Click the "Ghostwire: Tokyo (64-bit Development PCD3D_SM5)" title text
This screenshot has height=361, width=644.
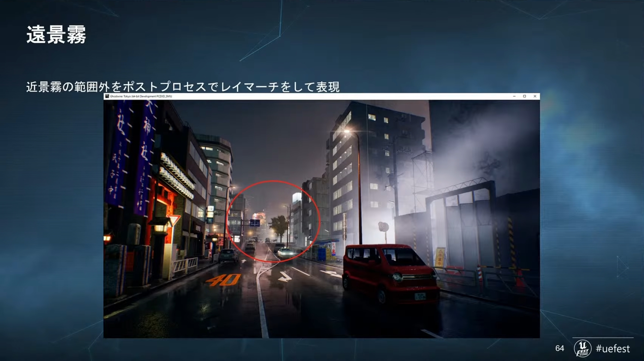(141, 96)
